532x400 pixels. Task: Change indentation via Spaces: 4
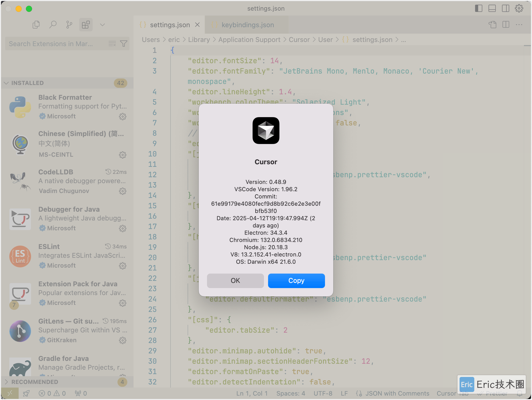click(291, 394)
